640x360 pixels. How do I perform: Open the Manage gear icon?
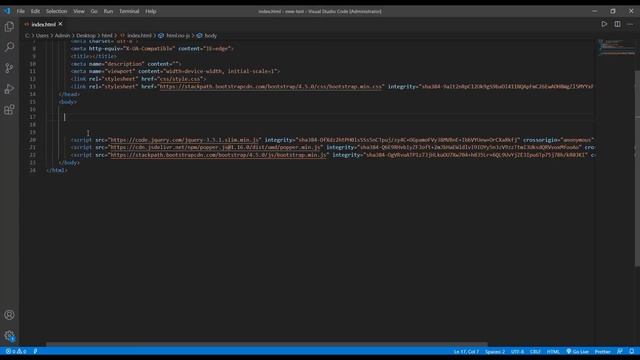pyautogui.click(x=9, y=336)
